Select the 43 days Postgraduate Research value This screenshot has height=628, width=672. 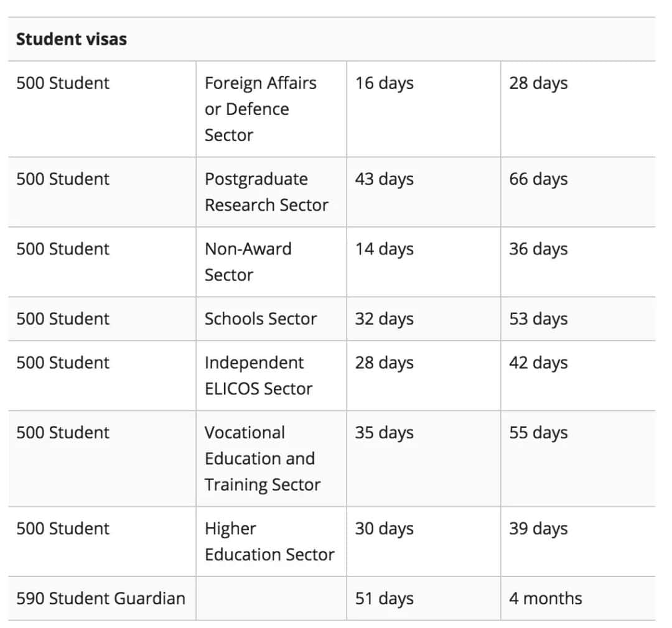click(385, 179)
